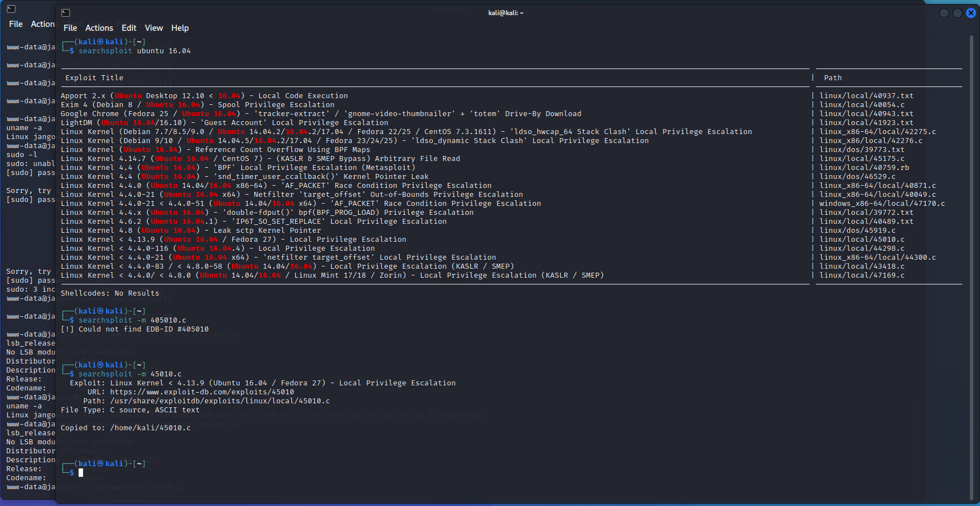980x506 pixels.
Task: Click path linux/local/45010.c in results table
Action: coord(862,240)
